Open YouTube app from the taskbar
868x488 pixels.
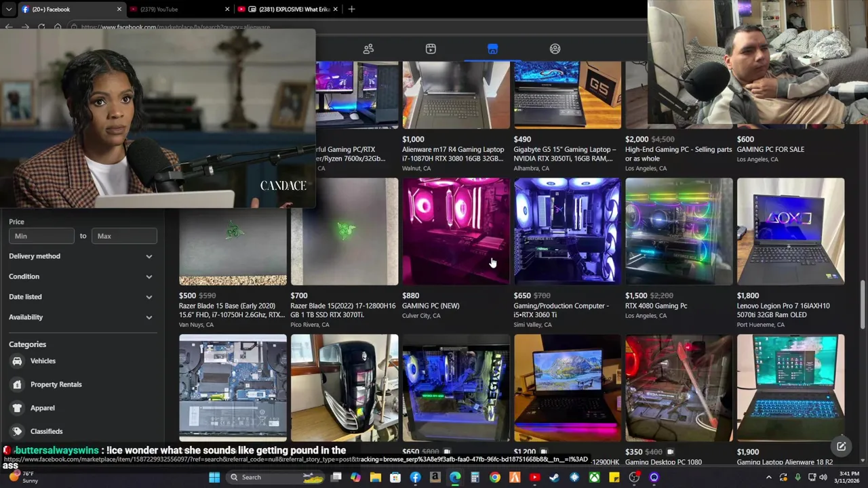click(x=534, y=477)
